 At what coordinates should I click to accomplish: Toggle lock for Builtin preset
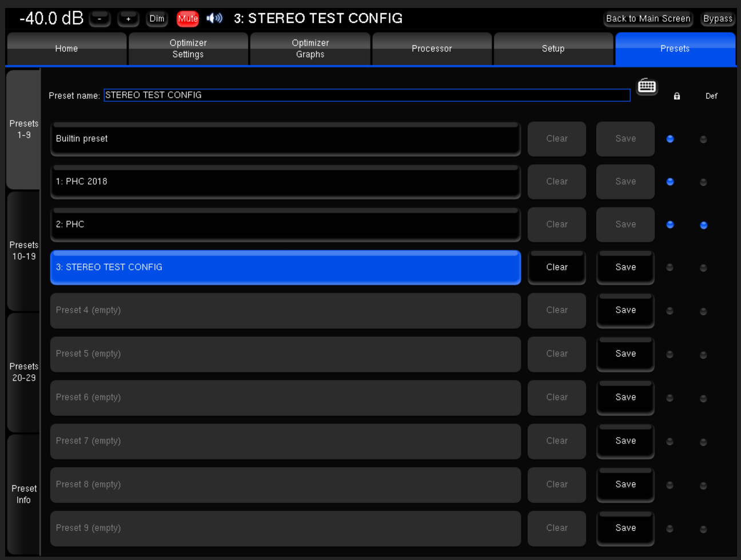click(x=670, y=139)
